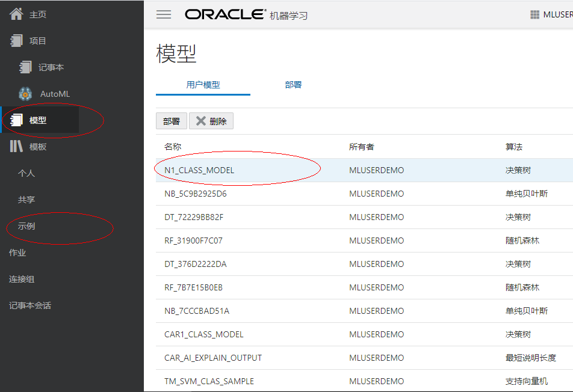Click the MLUSER user menu
Screen dimensions: 573x392
557,14
